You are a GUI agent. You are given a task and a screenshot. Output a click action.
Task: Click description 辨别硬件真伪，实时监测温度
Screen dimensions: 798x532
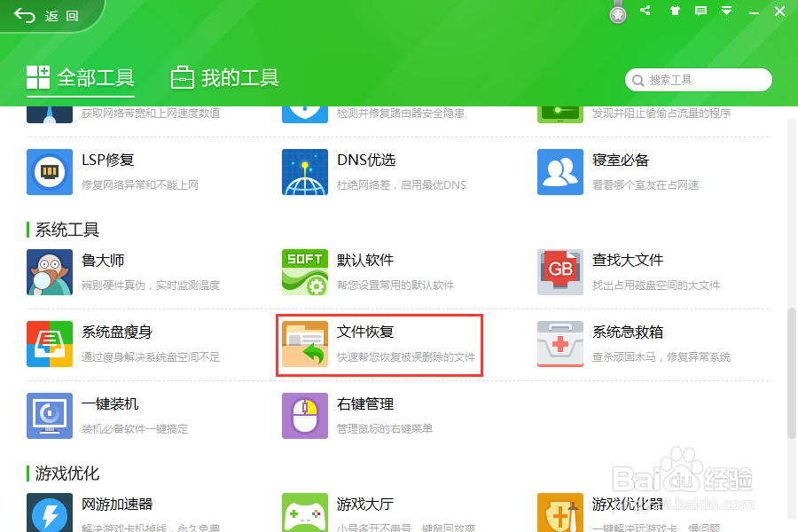pos(151,286)
